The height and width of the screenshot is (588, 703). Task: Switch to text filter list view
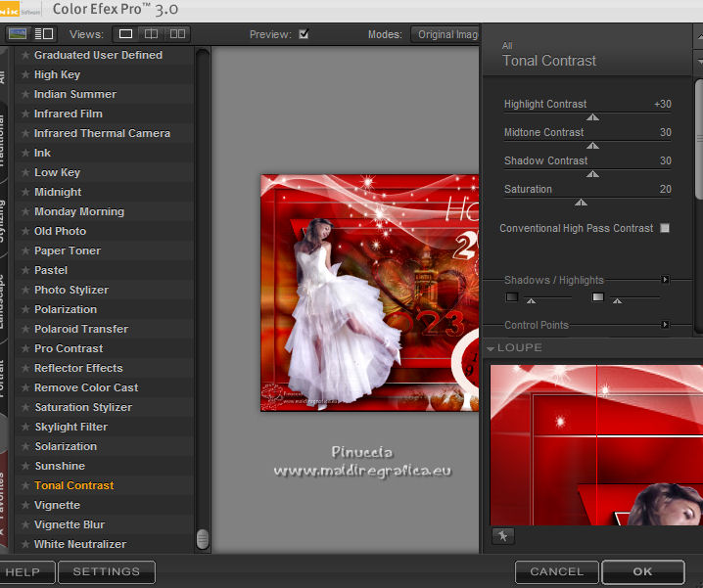click(44, 34)
